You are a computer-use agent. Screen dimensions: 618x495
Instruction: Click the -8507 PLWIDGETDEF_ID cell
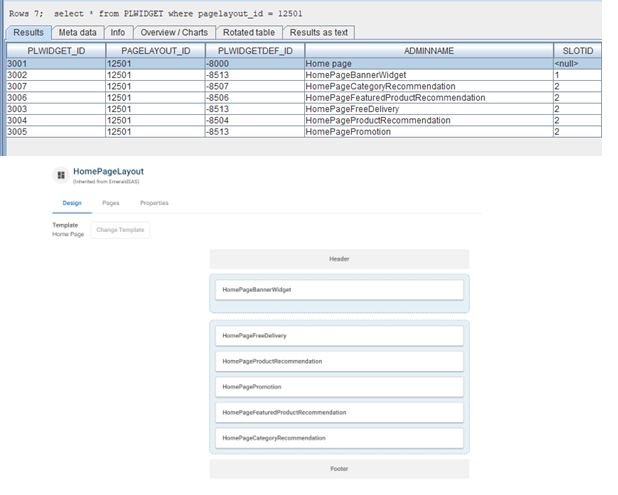[255, 87]
